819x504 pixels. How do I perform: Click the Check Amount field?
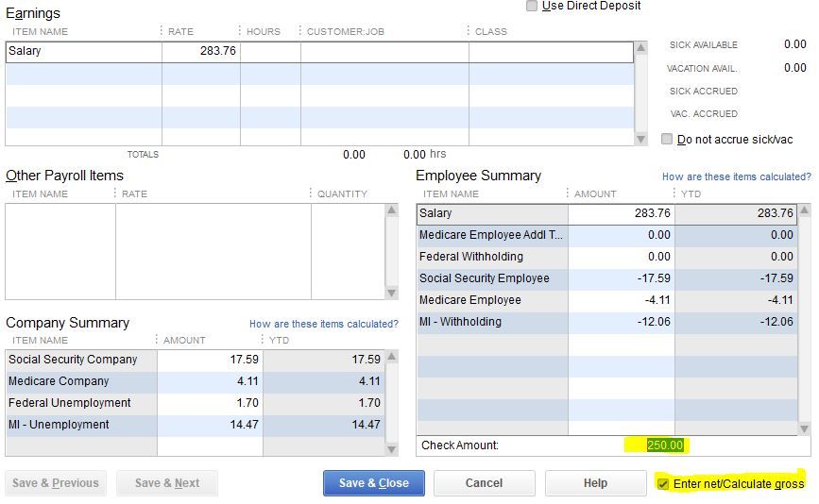[x=665, y=445]
